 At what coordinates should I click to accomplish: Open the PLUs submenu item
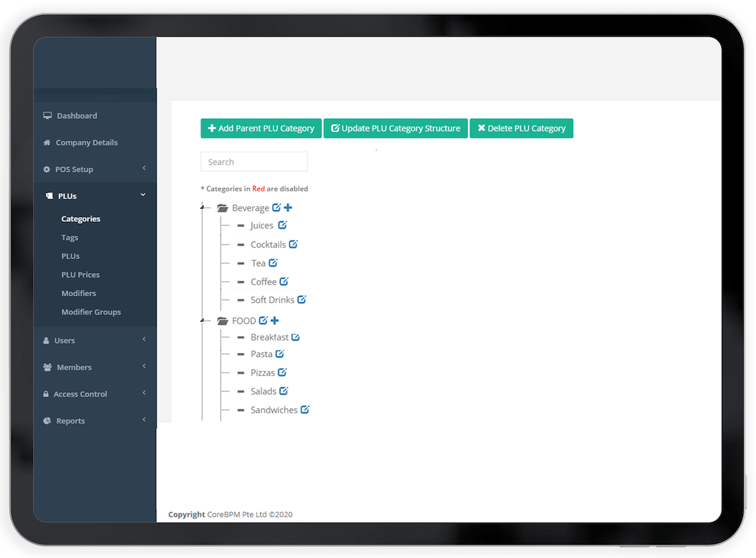[71, 256]
